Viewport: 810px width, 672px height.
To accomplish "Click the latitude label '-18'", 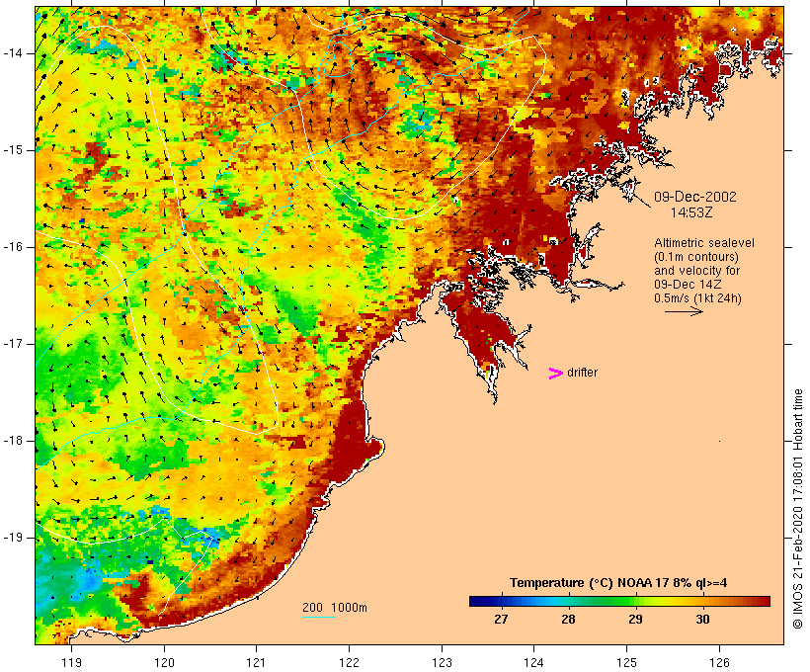I will (x=12, y=441).
